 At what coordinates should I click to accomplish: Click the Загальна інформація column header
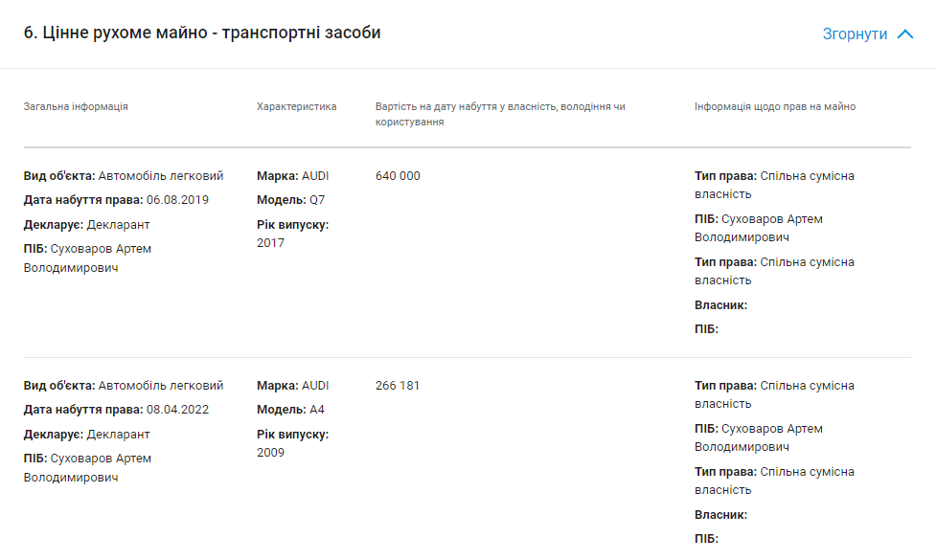[x=76, y=107]
